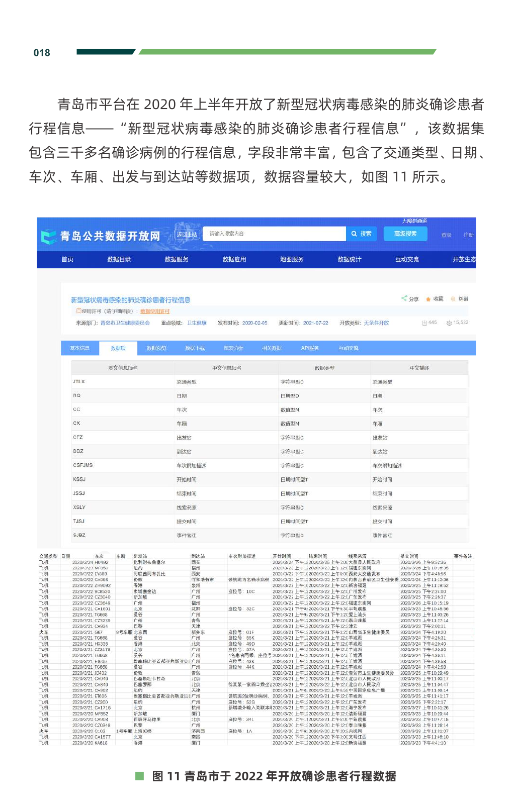The image size is (513, 812).
Task: Click the download count icon beside 445
Action: pos(424,323)
